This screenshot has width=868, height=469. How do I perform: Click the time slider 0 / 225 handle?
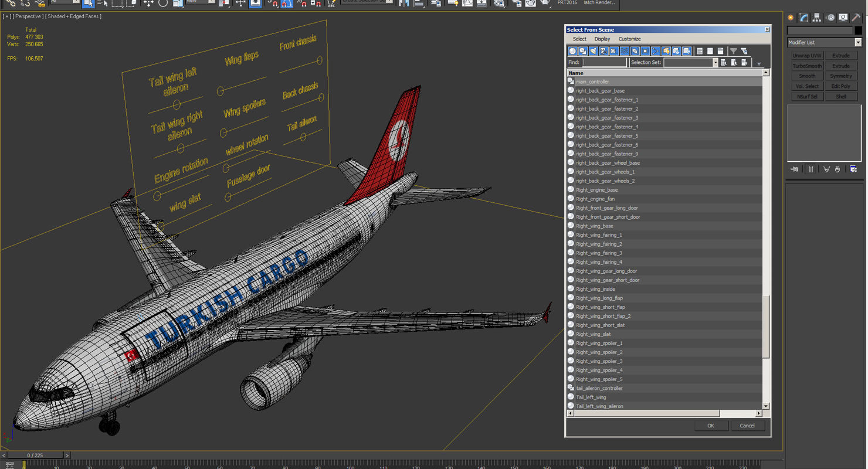coord(35,455)
